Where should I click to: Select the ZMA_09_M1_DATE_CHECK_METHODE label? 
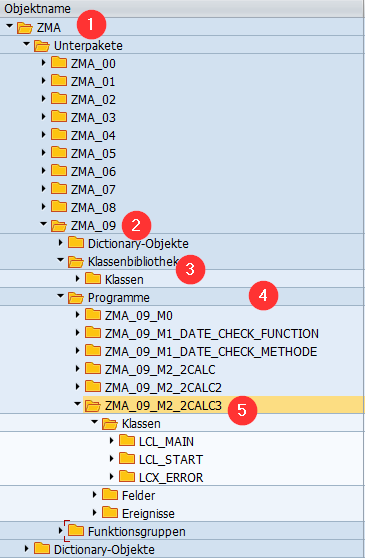[211, 352]
